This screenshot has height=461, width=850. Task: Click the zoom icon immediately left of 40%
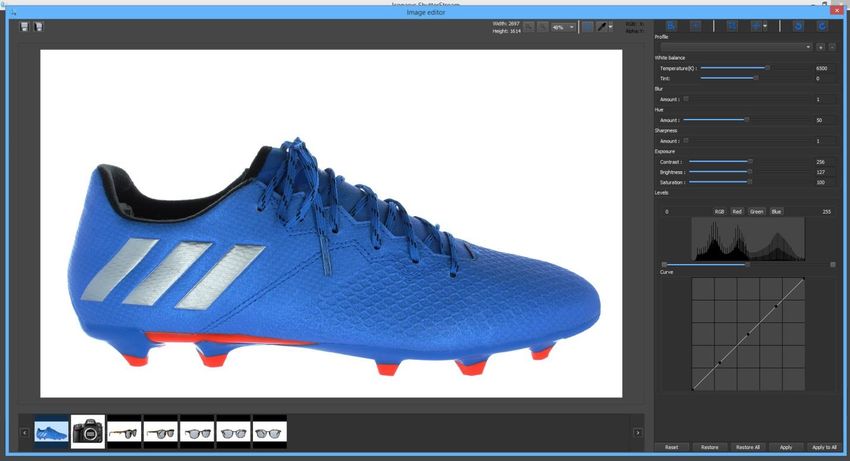543,27
